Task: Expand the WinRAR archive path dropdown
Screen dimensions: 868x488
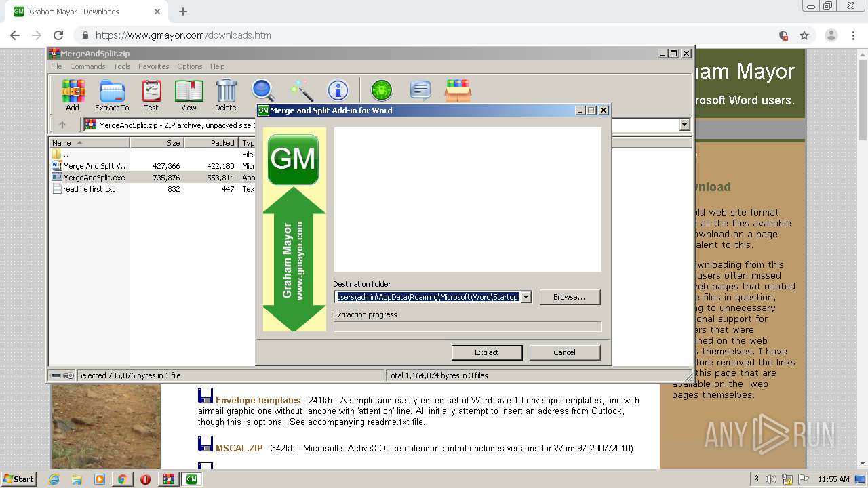Action: [684, 125]
